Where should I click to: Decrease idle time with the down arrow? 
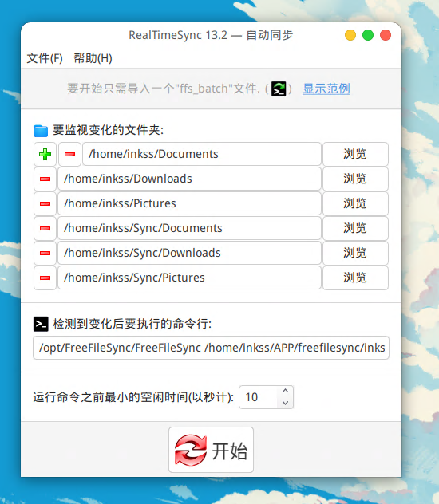point(285,403)
